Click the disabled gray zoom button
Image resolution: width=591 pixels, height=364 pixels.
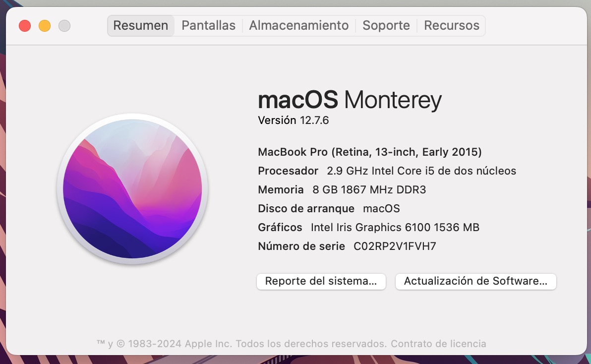[64, 26]
